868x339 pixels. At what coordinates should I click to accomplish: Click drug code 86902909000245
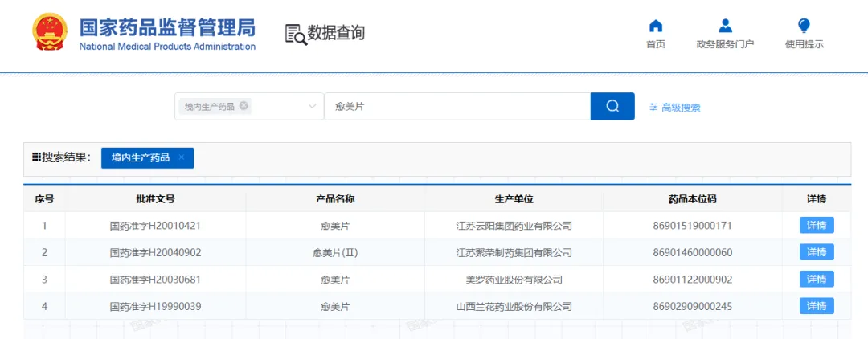(x=693, y=306)
